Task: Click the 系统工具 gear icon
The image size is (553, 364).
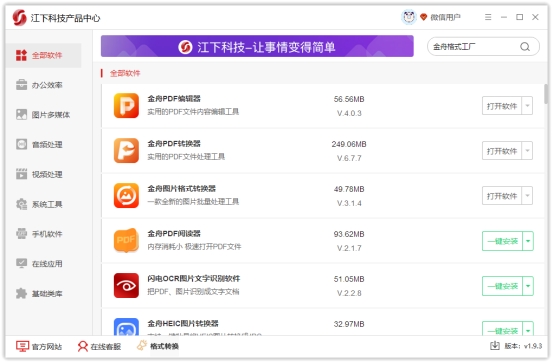Action: [21, 204]
